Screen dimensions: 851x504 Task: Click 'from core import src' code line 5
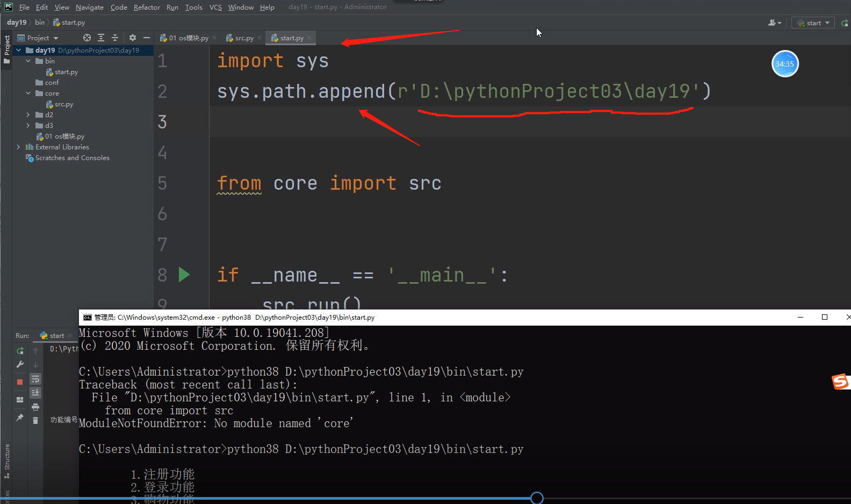(x=329, y=183)
